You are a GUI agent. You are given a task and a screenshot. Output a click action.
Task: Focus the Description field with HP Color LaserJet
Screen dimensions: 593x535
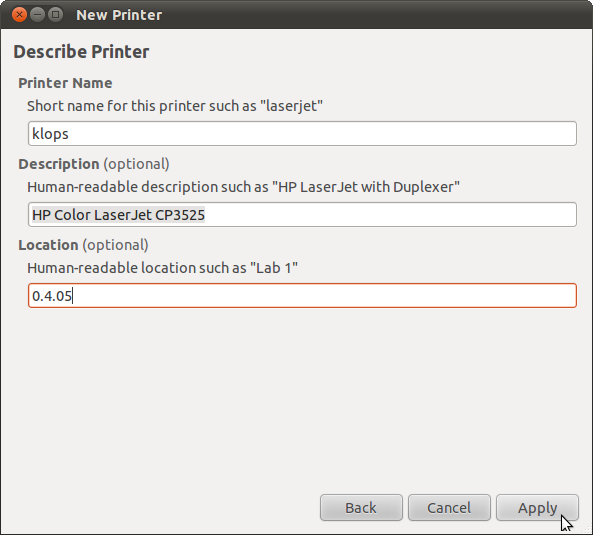pyautogui.click(x=302, y=215)
